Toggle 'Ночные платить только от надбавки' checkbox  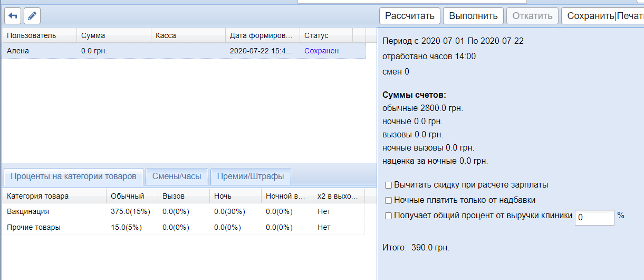point(389,201)
